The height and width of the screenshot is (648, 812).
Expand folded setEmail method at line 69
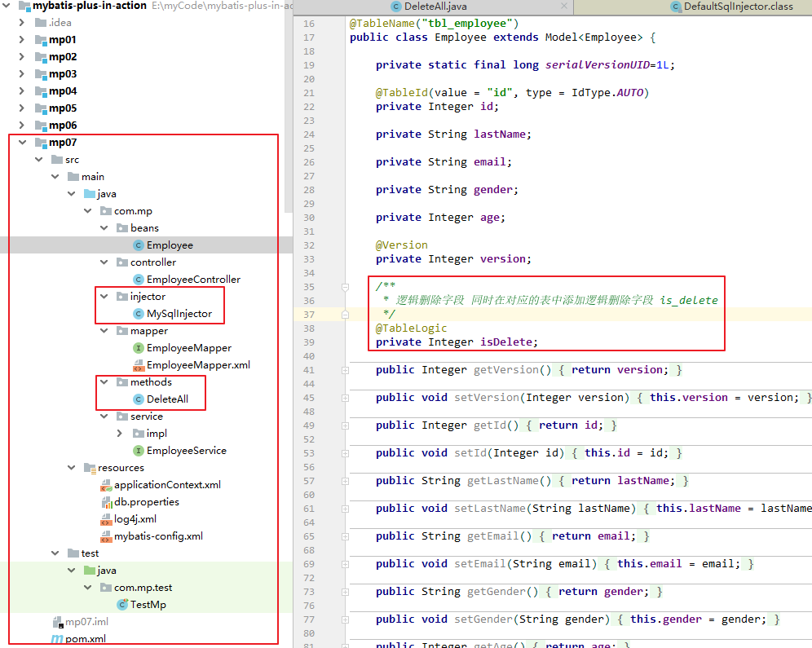(x=346, y=564)
